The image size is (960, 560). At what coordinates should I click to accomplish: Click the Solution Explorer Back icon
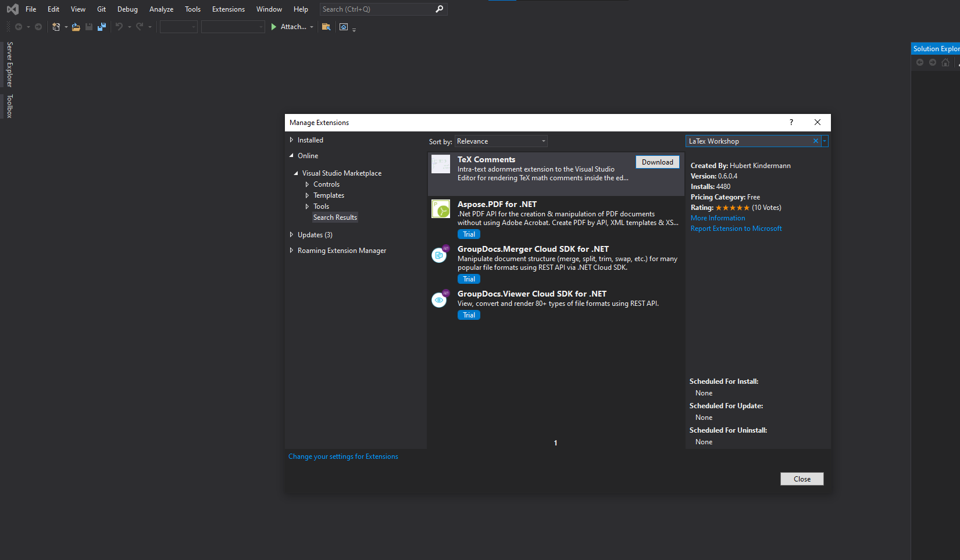(x=920, y=62)
